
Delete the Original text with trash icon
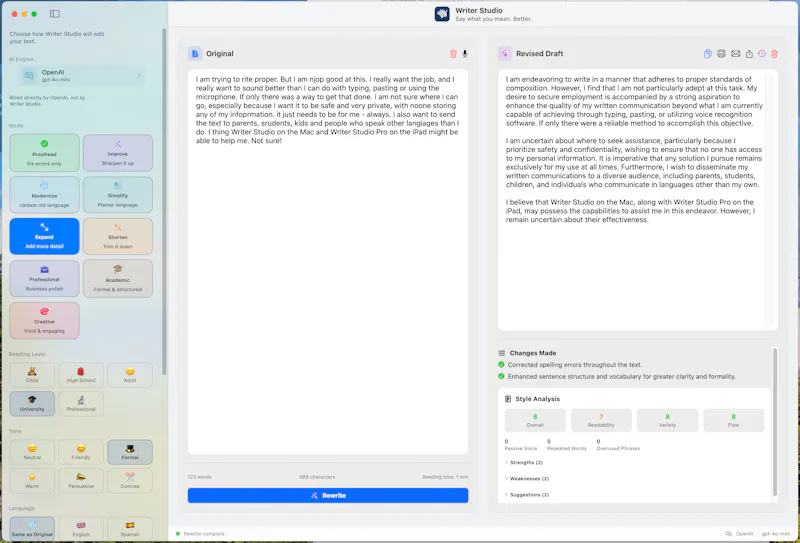coord(453,54)
